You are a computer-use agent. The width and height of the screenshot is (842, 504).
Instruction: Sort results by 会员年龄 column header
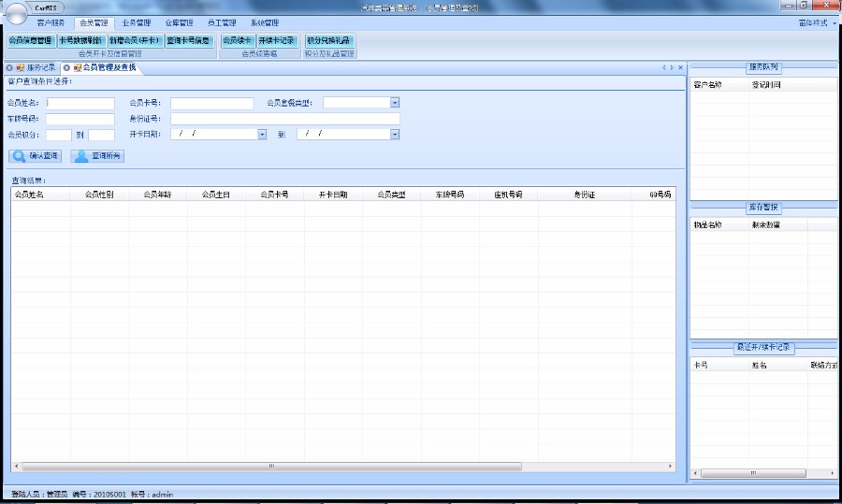click(158, 194)
